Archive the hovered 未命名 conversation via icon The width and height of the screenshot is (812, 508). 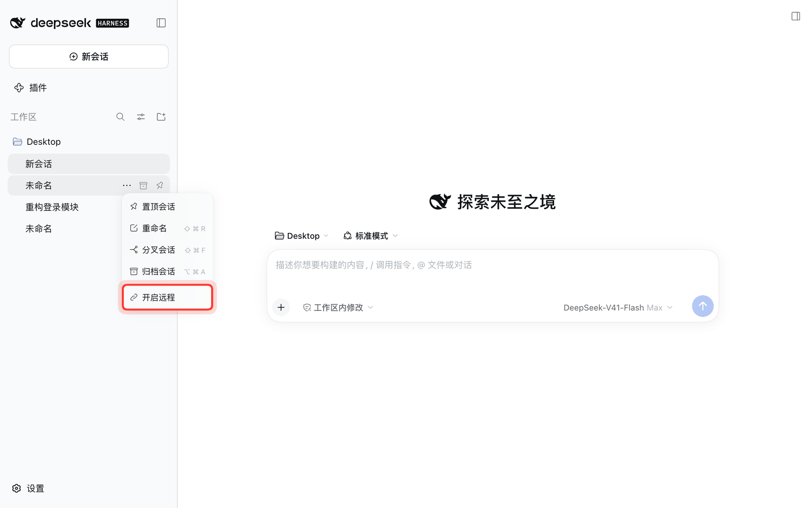click(x=144, y=185)
